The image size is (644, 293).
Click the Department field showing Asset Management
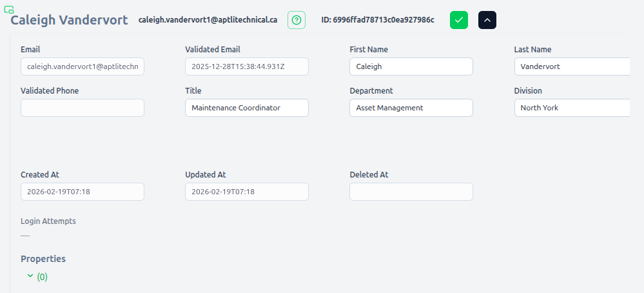pyautogui.click(x=411, y=108)
